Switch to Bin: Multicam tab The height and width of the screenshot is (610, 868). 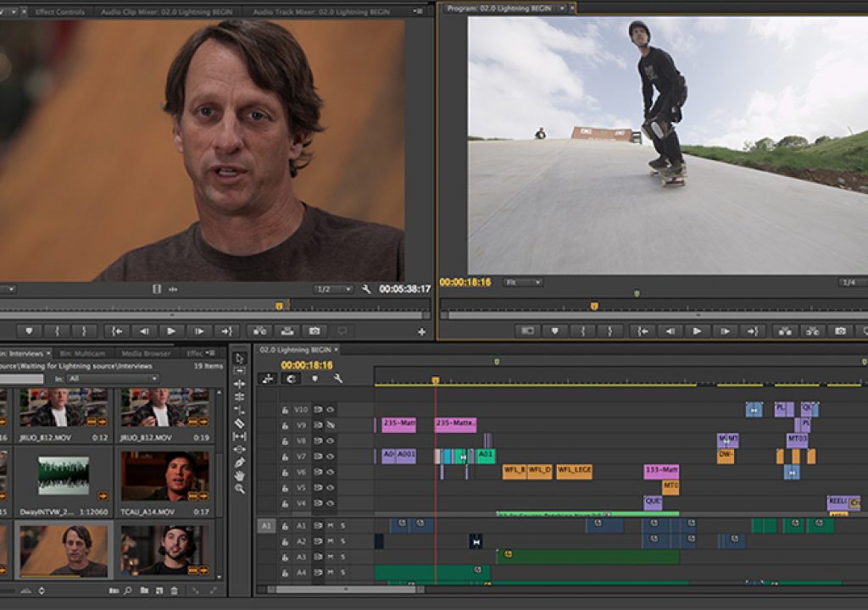click(x=82, y=353)
